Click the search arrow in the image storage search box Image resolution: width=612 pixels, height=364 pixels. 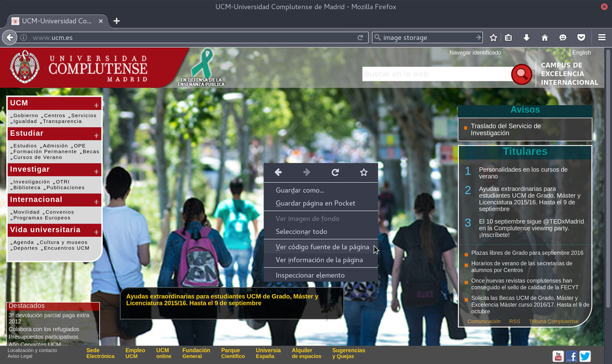478,38
